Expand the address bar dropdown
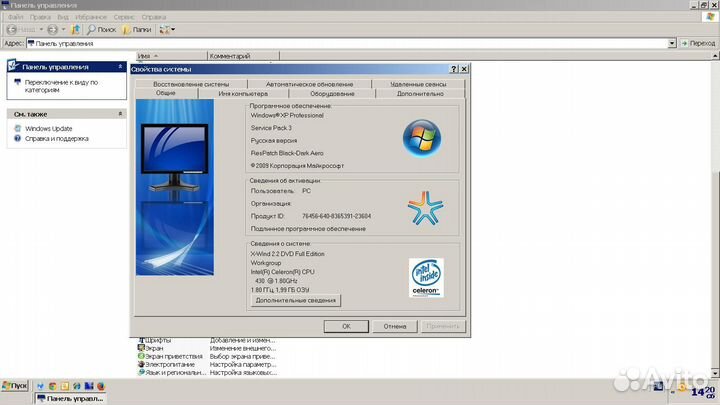 pyautogui.click(x=672, y=43)
